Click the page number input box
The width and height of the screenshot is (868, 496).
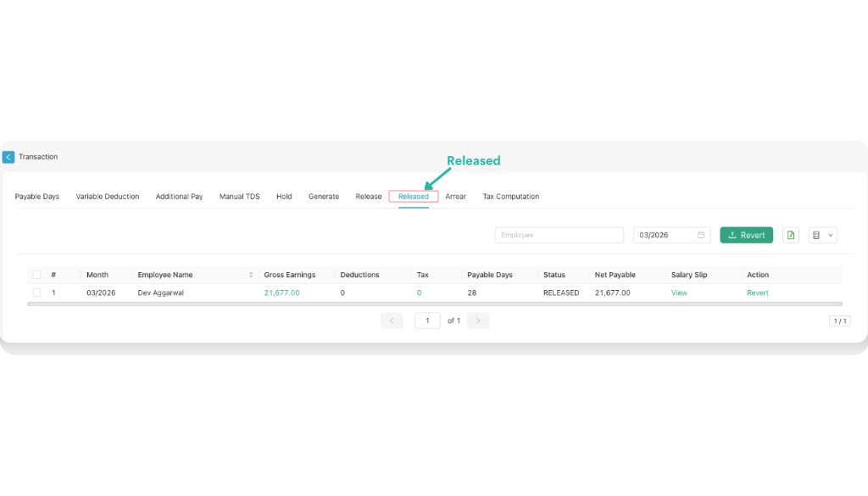coord(427,320)
